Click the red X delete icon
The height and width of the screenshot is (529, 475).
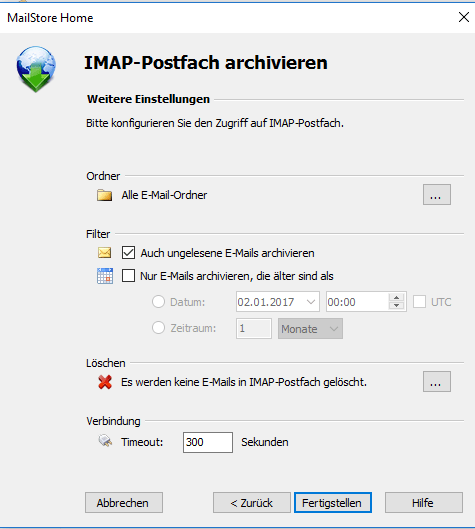(x=105, y=382)
